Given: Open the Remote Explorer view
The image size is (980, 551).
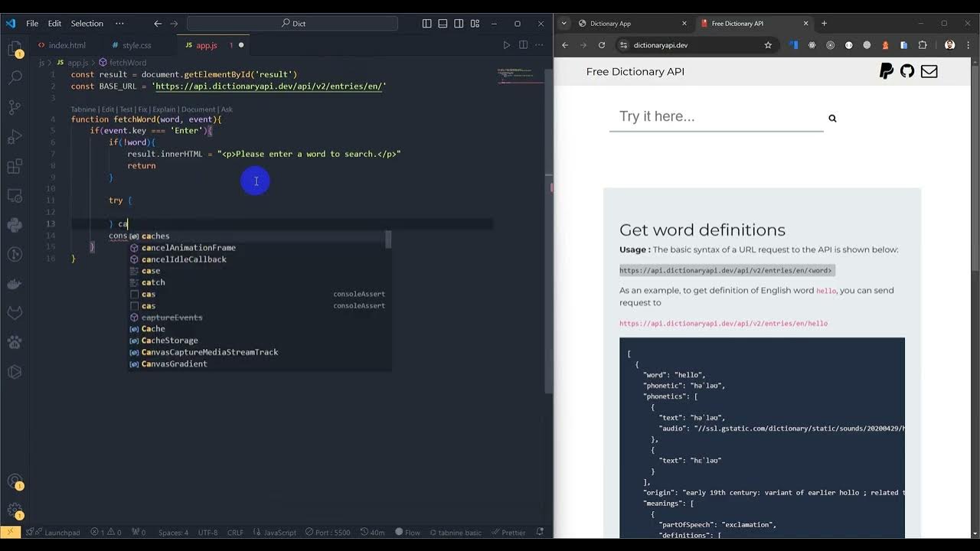Looking at the screenshot, I should (15, 196).
